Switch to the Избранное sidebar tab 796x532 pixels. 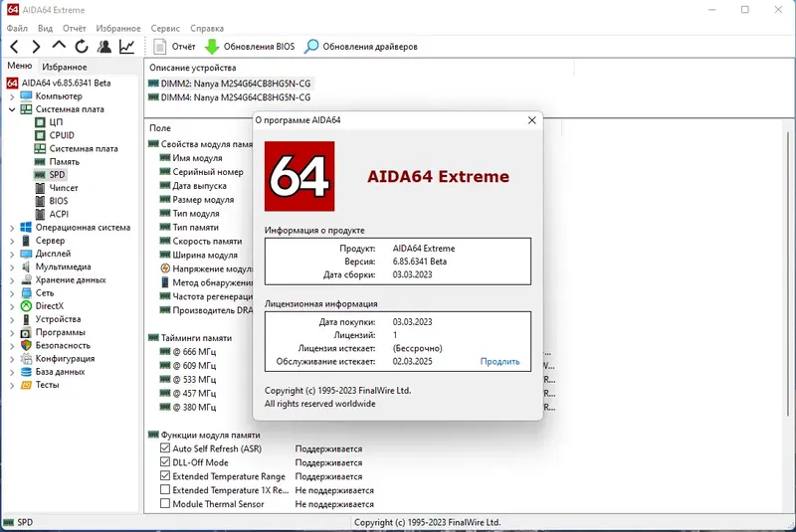pyautogui.click(x=65, y=67)
